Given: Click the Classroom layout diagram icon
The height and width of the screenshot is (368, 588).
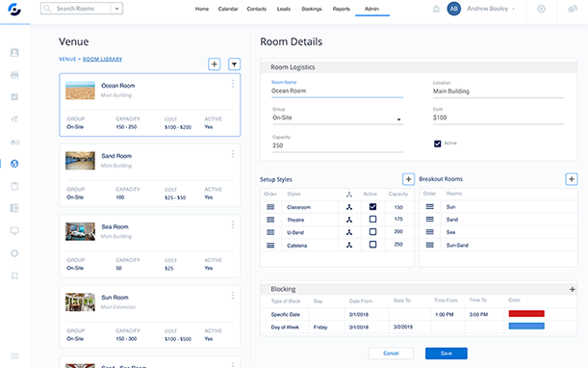Looking at the screenshot, I should pyautogui.click(x=349, y=207).
